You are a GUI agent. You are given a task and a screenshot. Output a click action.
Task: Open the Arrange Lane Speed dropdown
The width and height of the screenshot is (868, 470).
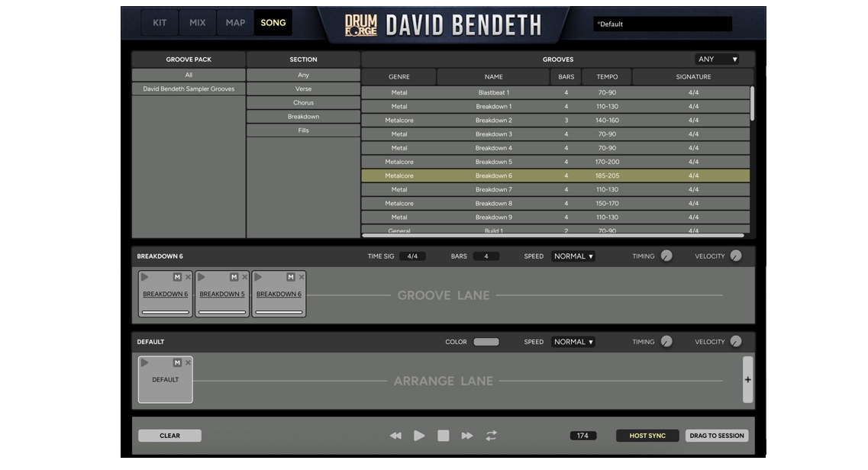coord(573,342)
